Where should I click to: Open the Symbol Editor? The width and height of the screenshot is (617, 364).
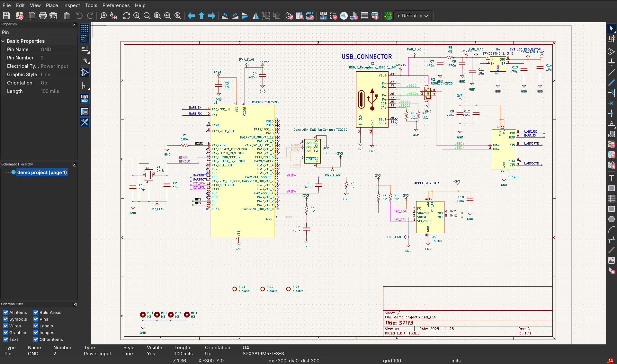point(290,16)
